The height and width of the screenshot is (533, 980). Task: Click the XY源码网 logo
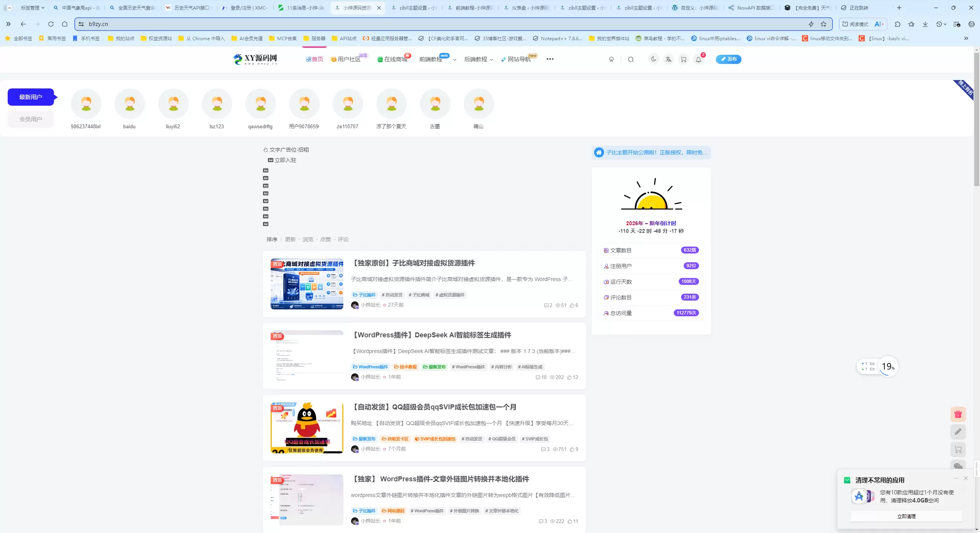pos(255,59)
